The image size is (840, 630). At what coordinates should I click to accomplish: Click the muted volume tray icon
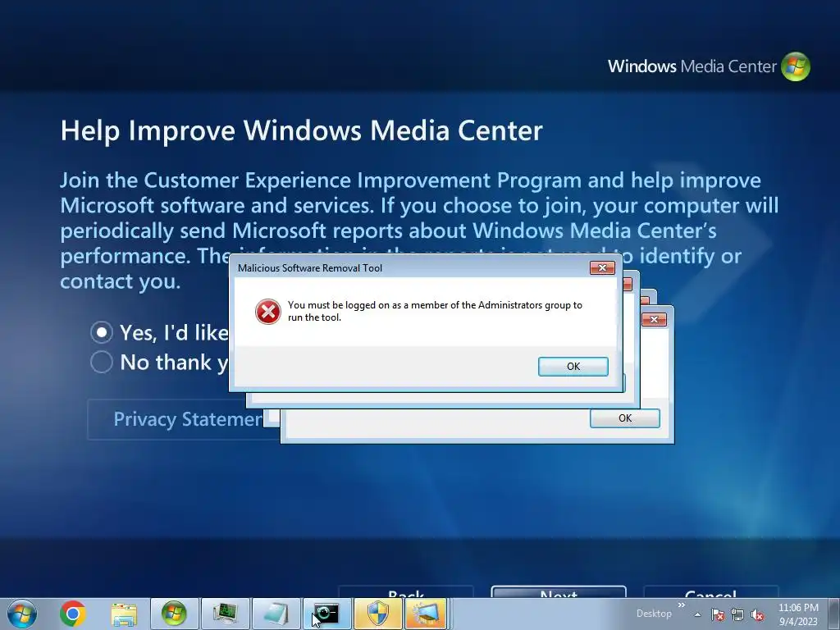coord(757,614)
